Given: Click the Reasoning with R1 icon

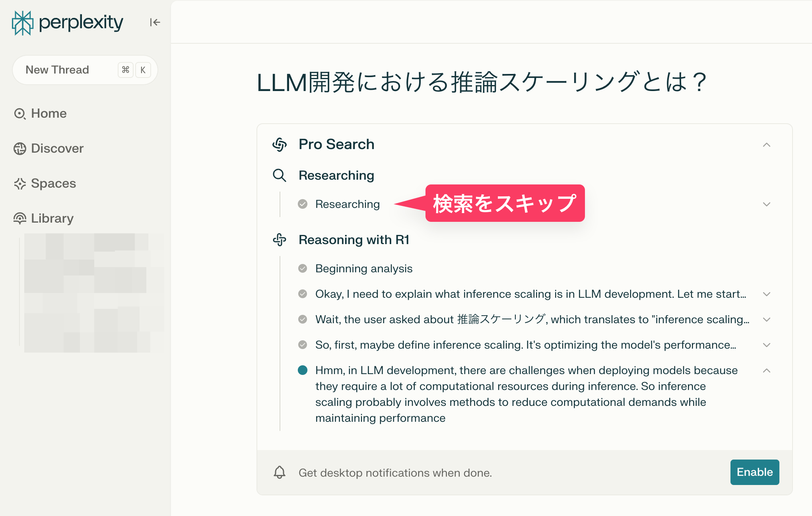Looking at the screenshot, I should point(280,240).
